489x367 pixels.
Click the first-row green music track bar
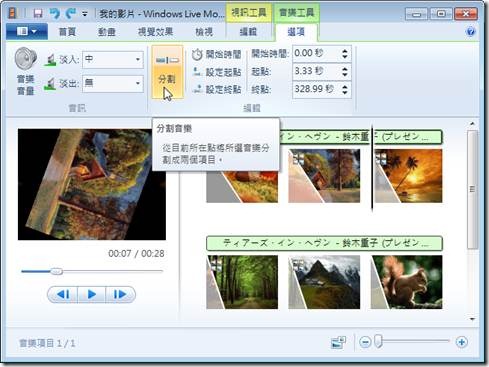click(x=361, y=137)
